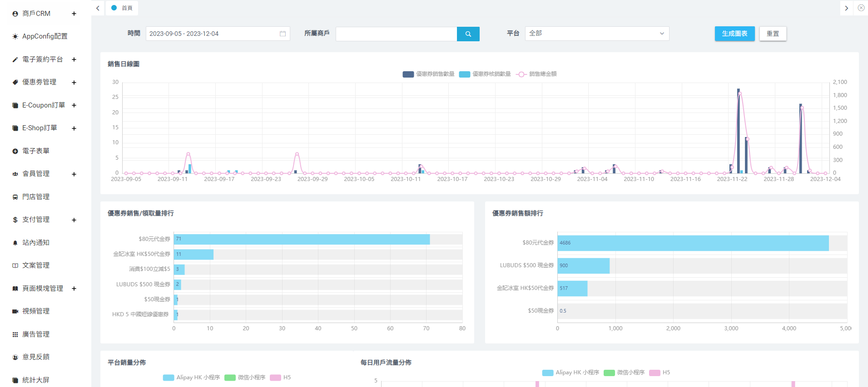This screenshot has width=868, height=387.
Task: Click the 金記冰室 HK$50代金券 bar showing 11
Action: pos(193,254)
